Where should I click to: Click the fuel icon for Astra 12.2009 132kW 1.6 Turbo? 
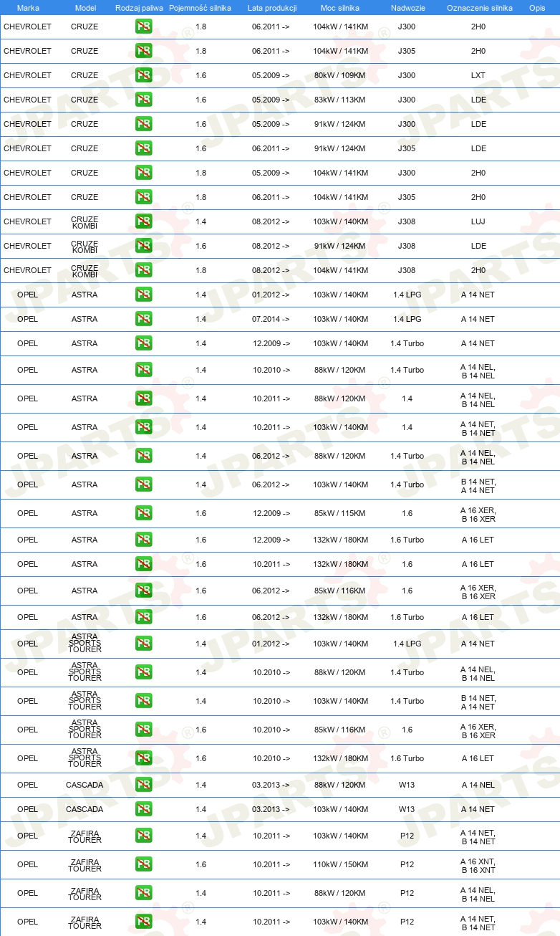click(143, 540)
